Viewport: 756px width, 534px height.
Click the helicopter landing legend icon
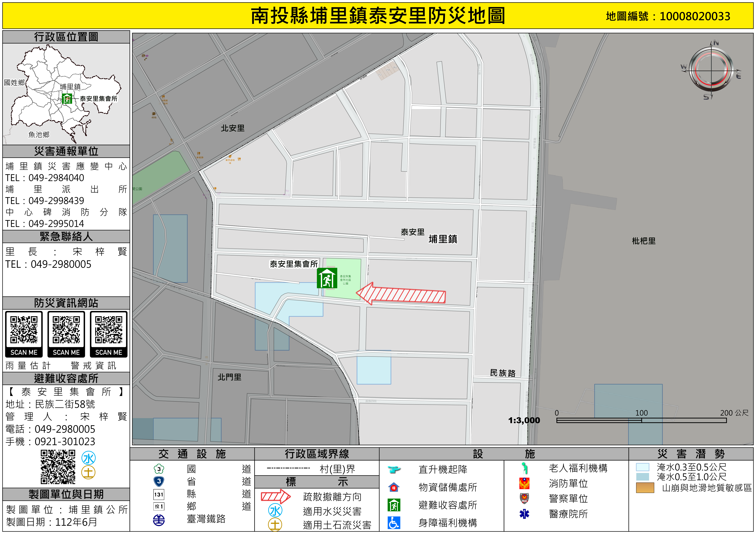coord(393,469)
